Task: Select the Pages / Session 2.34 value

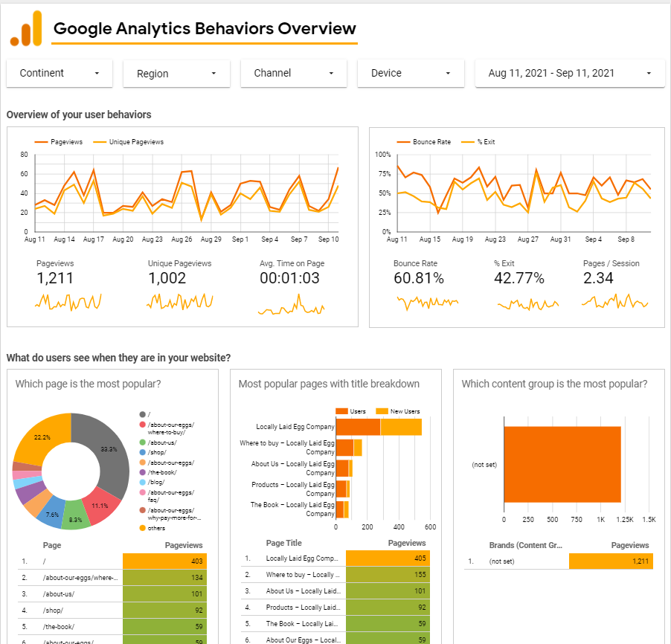Action: tap(598, 278)
